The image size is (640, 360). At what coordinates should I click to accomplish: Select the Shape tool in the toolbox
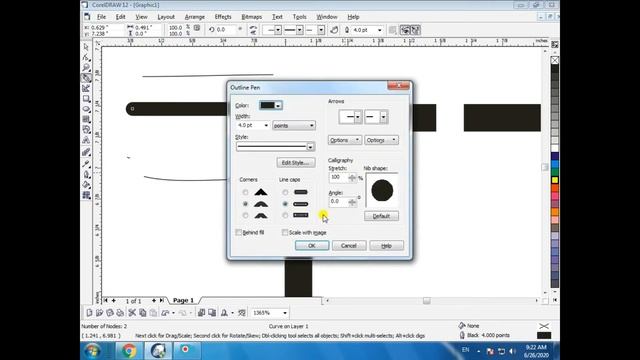click(x=86, y=57)
